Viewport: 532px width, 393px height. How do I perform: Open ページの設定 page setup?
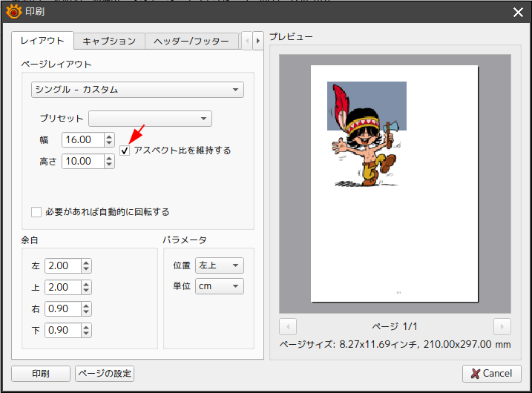point(105,374)
